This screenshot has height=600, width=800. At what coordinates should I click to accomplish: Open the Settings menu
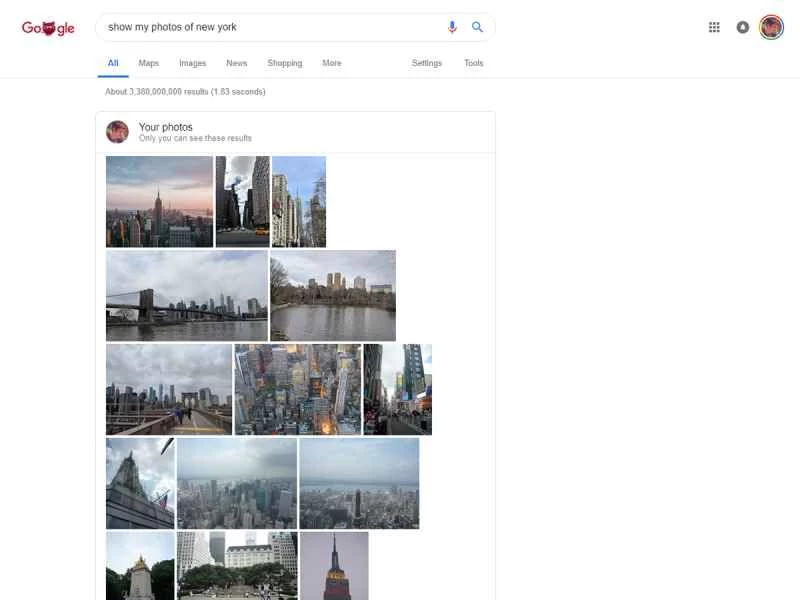click(427, 63)
